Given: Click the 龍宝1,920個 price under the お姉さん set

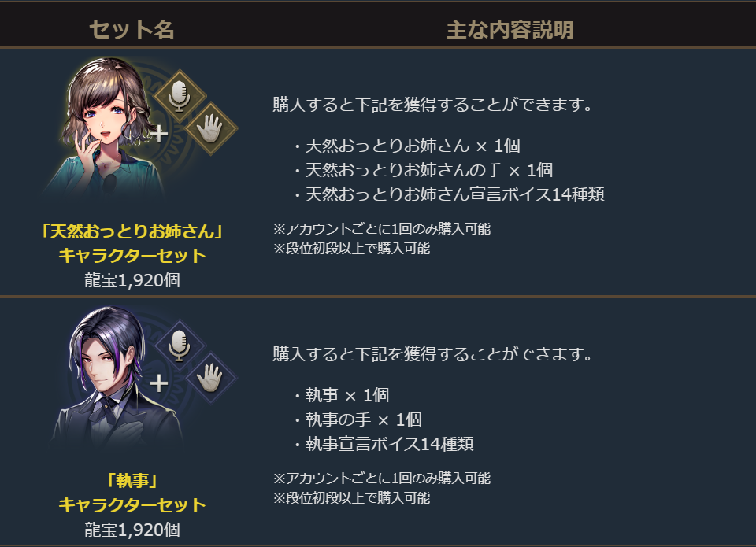Looking at the screenshot, I should coord(132,281).
